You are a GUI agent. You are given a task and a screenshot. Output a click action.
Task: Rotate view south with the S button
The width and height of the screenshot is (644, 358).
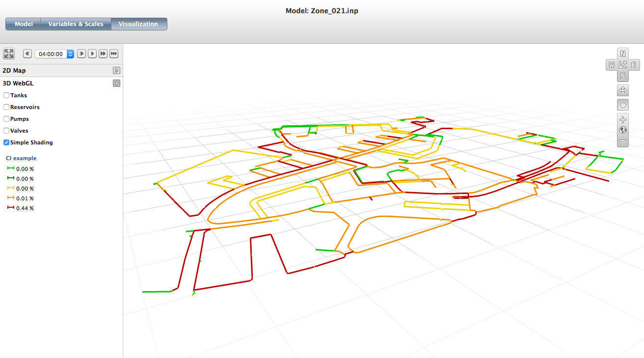pos(623,76)
